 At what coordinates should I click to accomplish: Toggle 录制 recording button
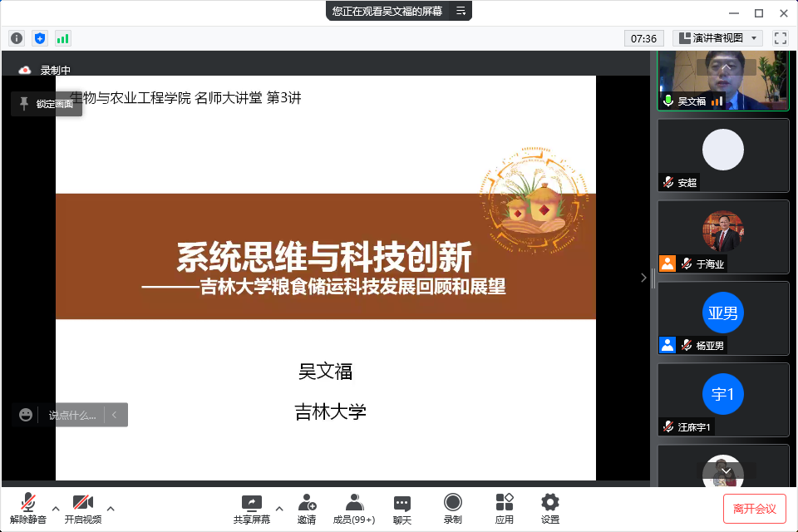click(x=453, y=508)
